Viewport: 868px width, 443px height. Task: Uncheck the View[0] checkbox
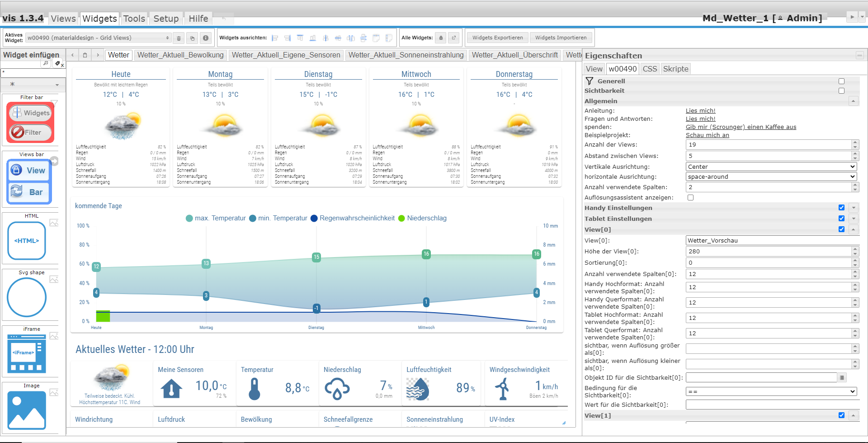click(x=841, y=229)
